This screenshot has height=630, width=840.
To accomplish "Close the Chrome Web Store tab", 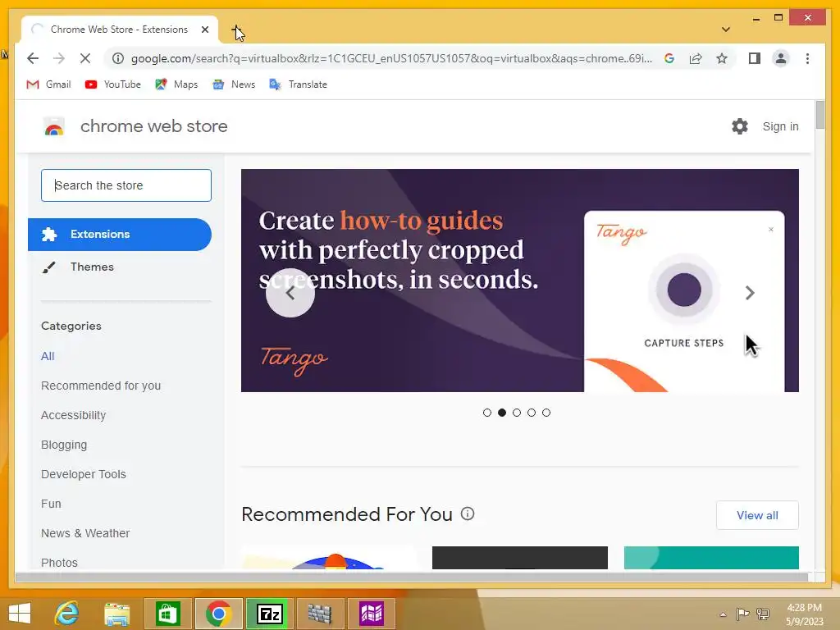I will [204, 30].
